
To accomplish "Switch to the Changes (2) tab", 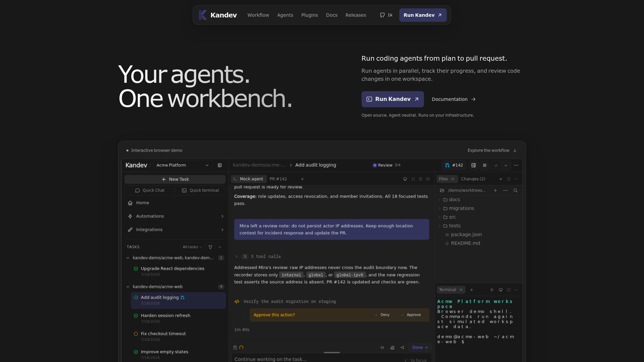I will coord(473,179).
